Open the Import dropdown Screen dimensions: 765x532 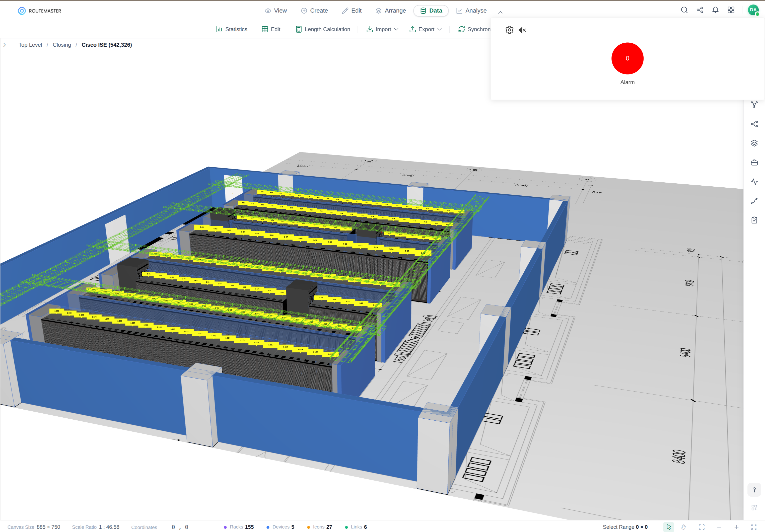[x=382, y=29]
